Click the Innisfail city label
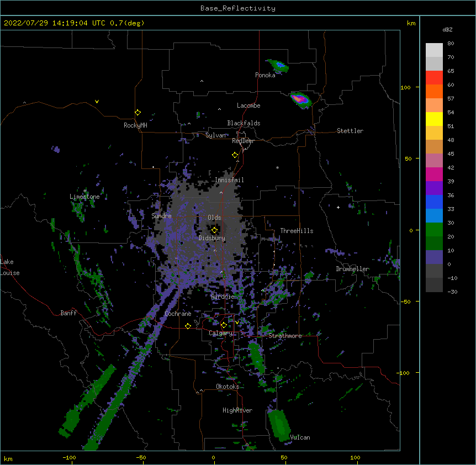This screenshot has width=476, height=465. (229, 180)
